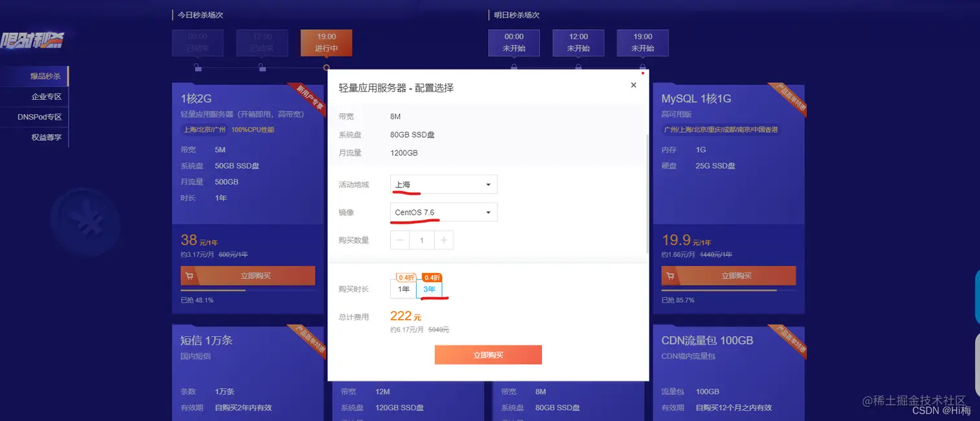Click the lock icon under today's 12:00 session

pos(262,67)
